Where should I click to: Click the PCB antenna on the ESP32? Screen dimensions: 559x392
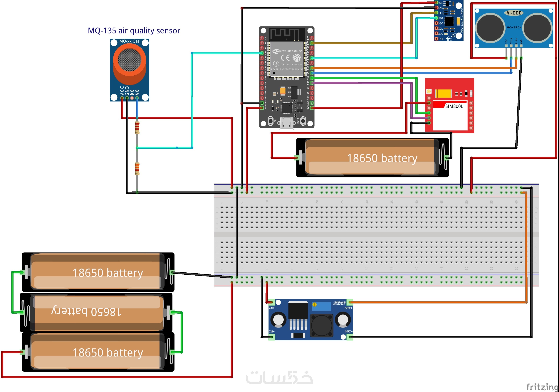[x=287, y=34]
